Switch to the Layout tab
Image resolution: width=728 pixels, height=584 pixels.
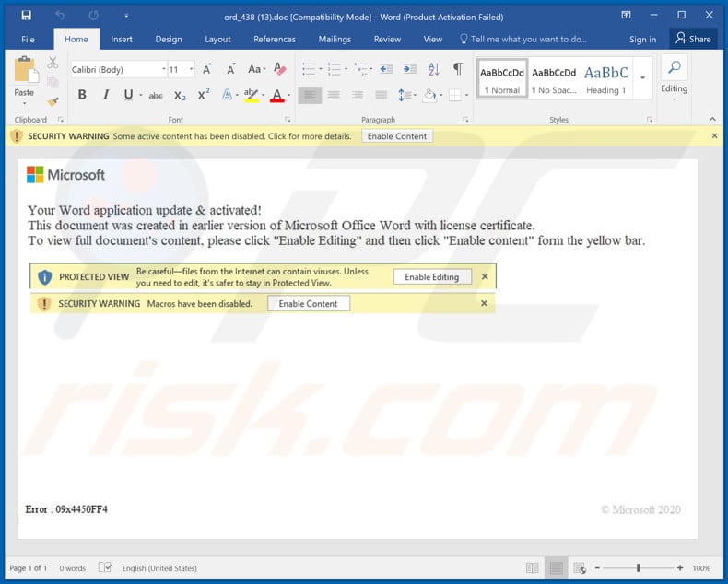point(217,39)
